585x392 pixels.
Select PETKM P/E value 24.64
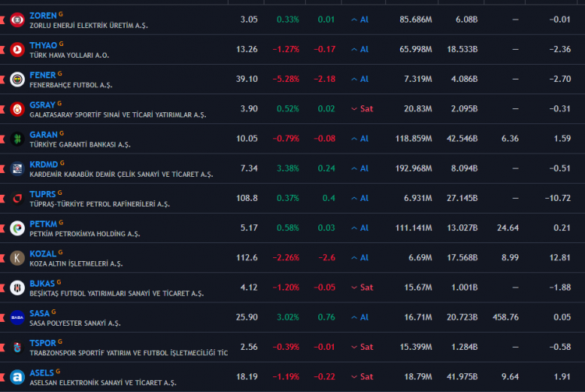(x=508, y=228)
